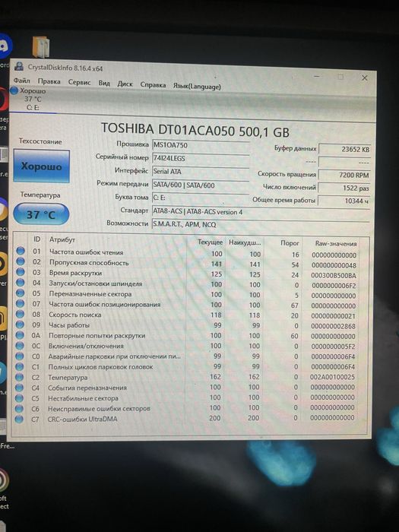
Task: Click the Raw-значения column header
Action: click(336, 244)
